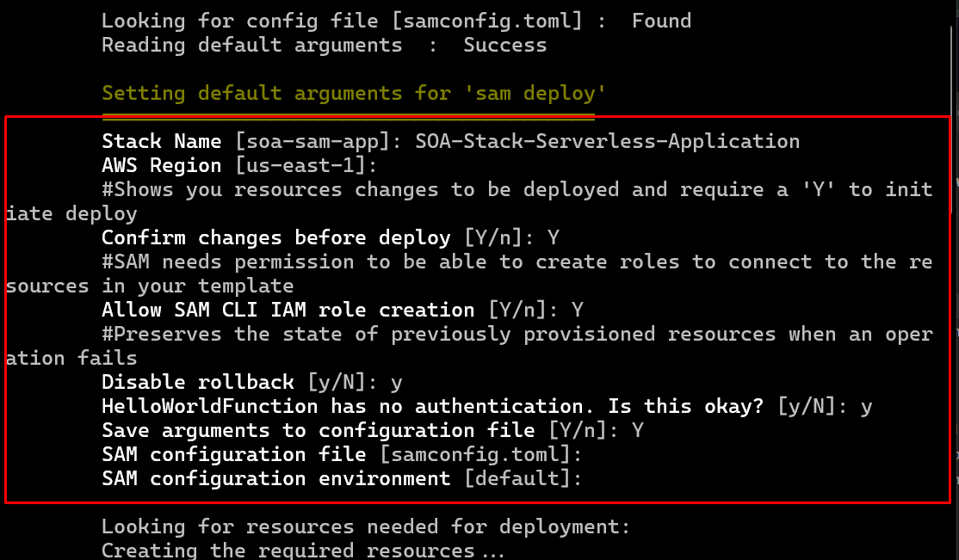This screenshot has width=959, height=560.
Task: Click the word 'Found' in the output
Action: pos(661,21)
